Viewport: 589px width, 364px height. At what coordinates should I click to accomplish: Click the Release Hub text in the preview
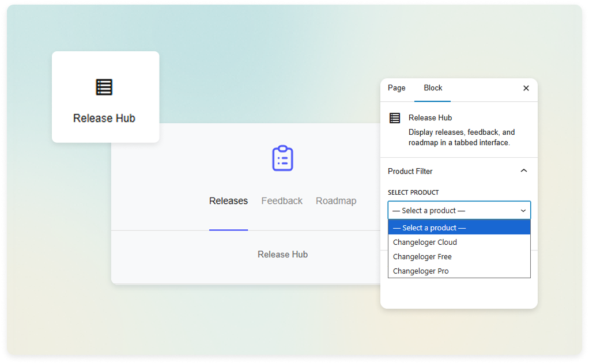point(282,254)
